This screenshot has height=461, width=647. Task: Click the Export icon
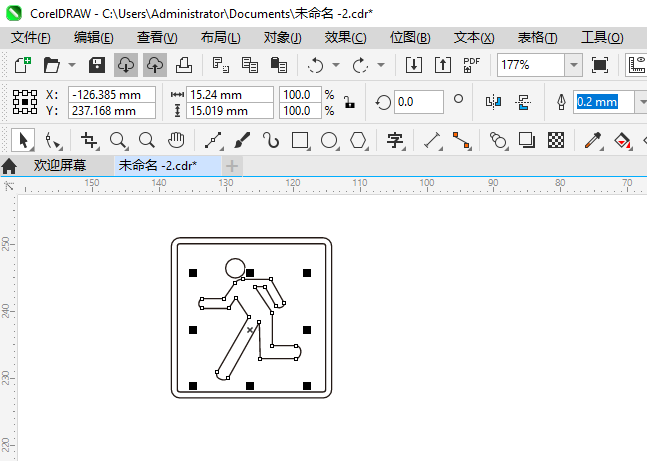pyautogui.click(x=442, y=65)
